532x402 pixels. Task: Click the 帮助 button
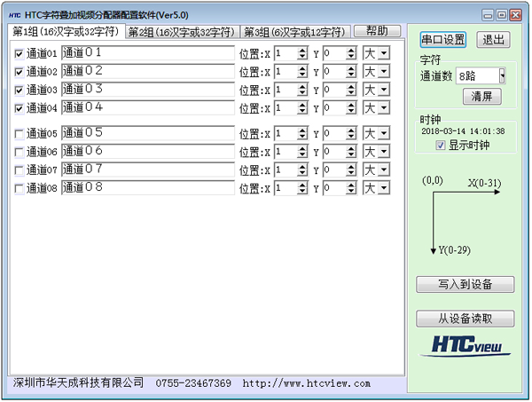click(x=378, y=31)
